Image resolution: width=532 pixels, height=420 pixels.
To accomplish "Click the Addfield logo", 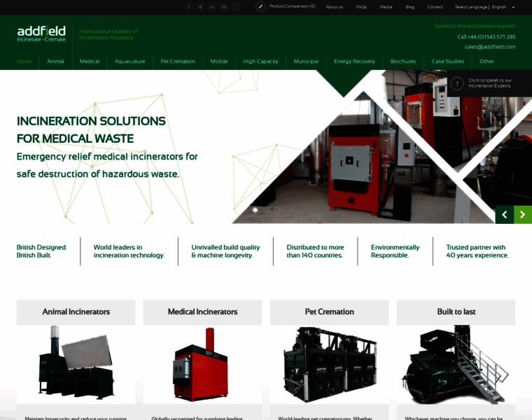I will [x=41, y=33].
